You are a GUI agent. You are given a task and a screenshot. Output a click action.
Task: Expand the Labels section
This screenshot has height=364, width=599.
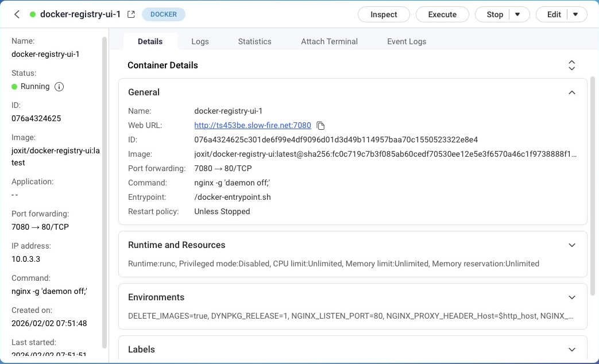click(571, 350)
